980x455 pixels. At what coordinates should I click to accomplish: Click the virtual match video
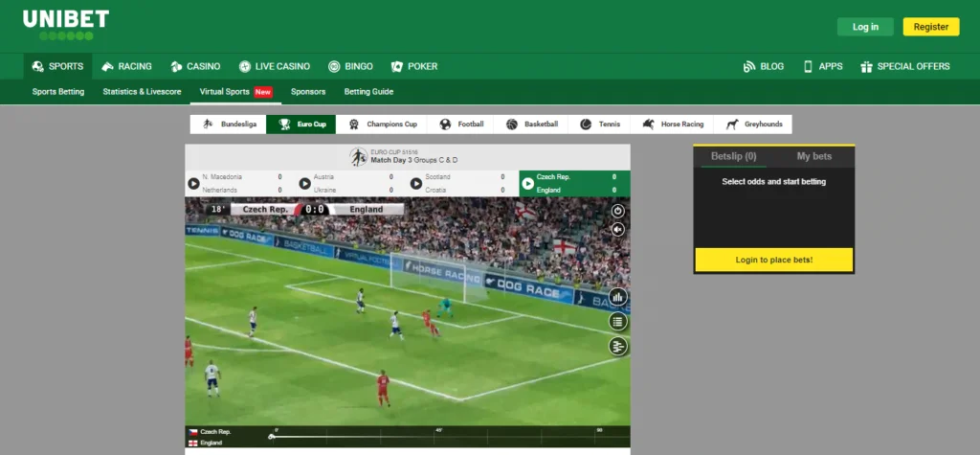(408, 311)
